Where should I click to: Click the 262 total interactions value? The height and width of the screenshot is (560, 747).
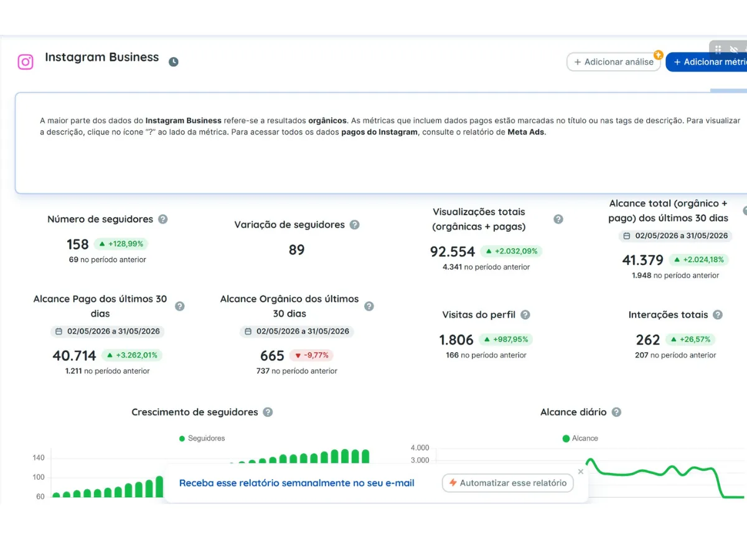[648, 340]
